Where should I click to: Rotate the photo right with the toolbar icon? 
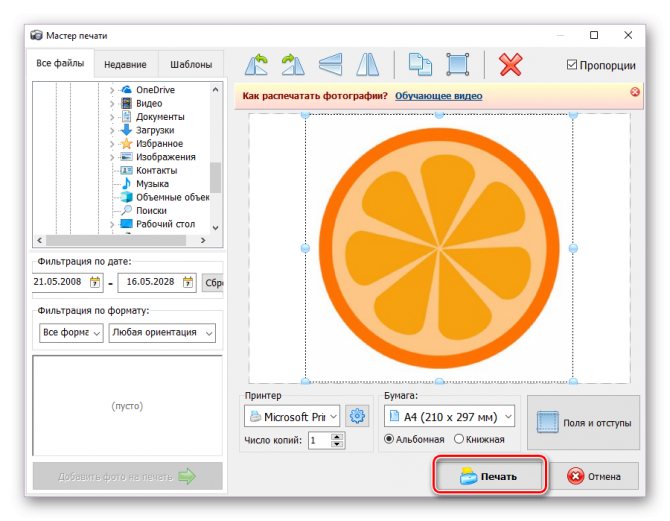[x=293, y=65]
